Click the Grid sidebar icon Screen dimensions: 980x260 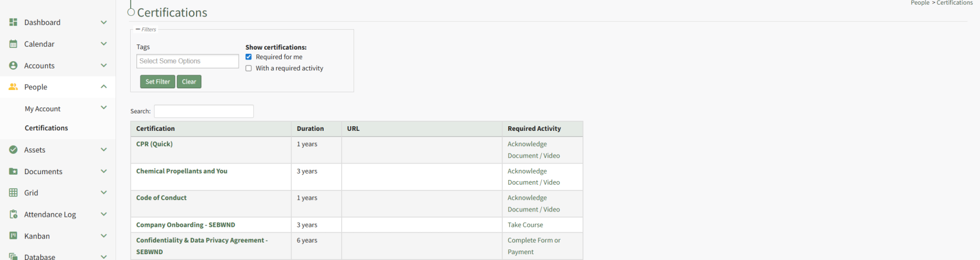point(13,193)
